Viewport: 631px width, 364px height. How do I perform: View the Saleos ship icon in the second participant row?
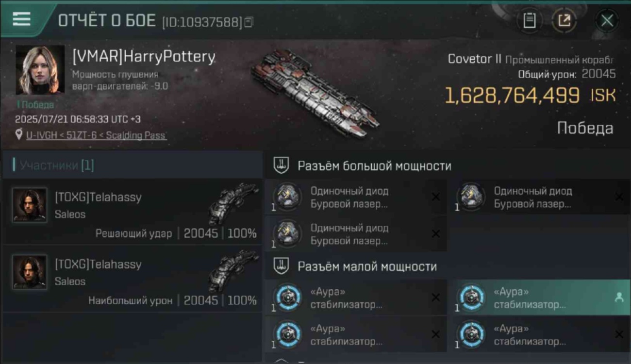pyautogui.click(x=233, y=270)
